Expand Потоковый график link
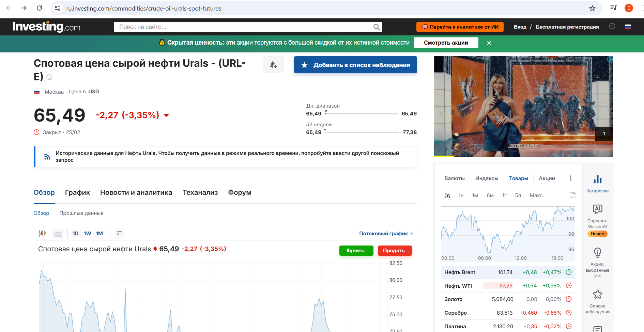644x332 pixels. [x=386, y=234]
